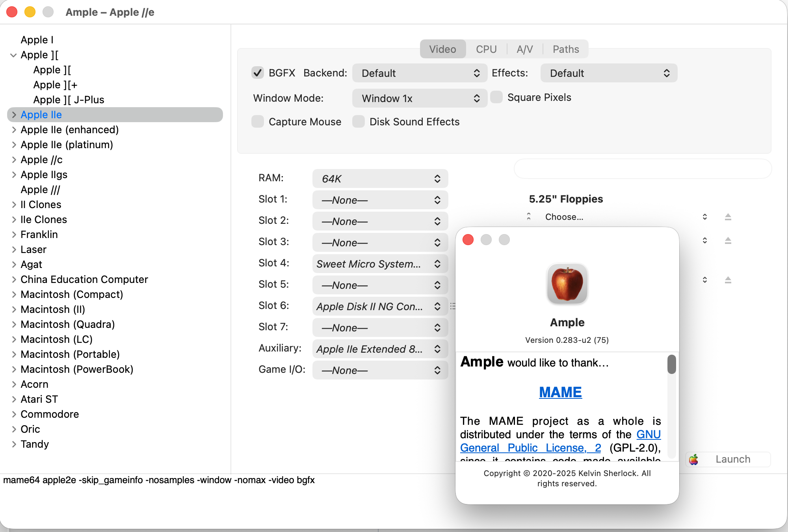Click the Ample red apple app icon

pyautogui.click(x=567, y=284)
